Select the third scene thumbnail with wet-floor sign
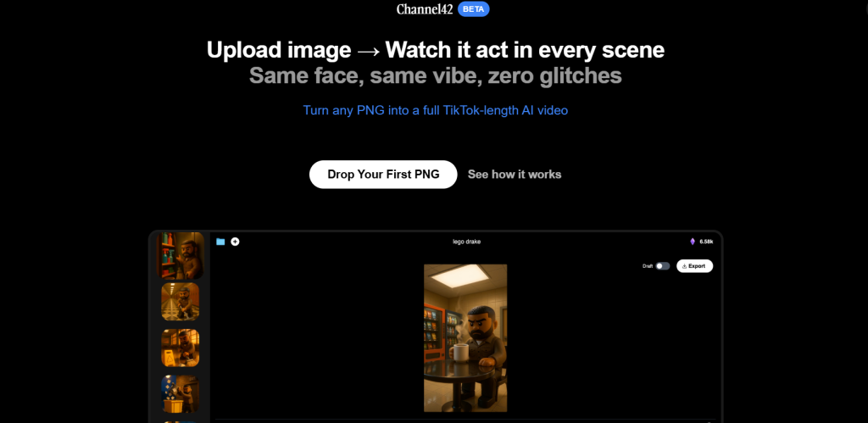This screenshot has height=423, width=868. [x=181, y=348]
